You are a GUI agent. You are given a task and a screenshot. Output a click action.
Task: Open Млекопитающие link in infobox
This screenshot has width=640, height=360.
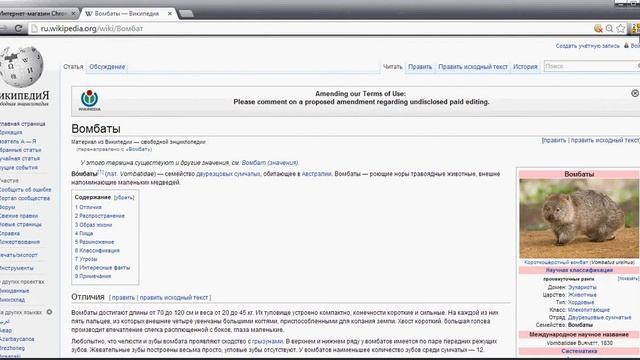tap(589, 309)
